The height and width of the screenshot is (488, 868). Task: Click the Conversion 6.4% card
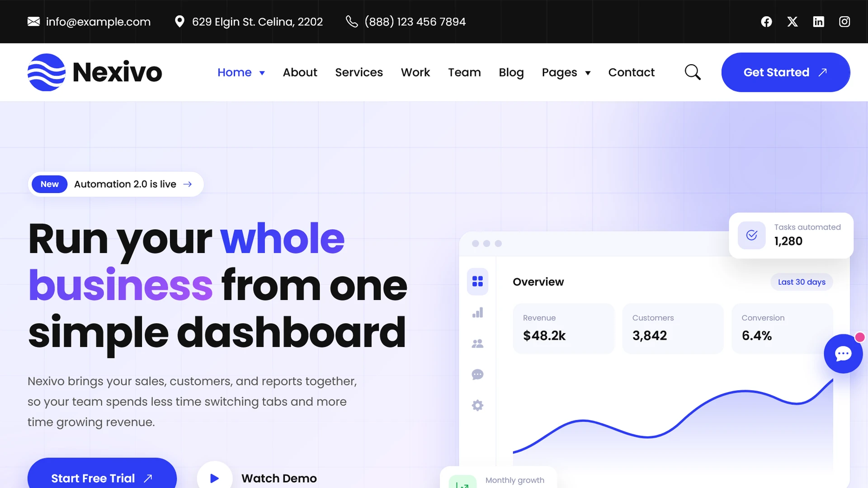point(782,328)
